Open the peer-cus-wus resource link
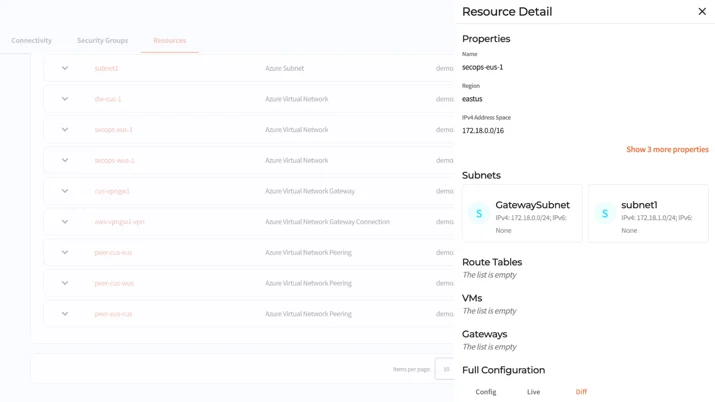The width and height of the screenshot is (715, 402). click(114, 283)
